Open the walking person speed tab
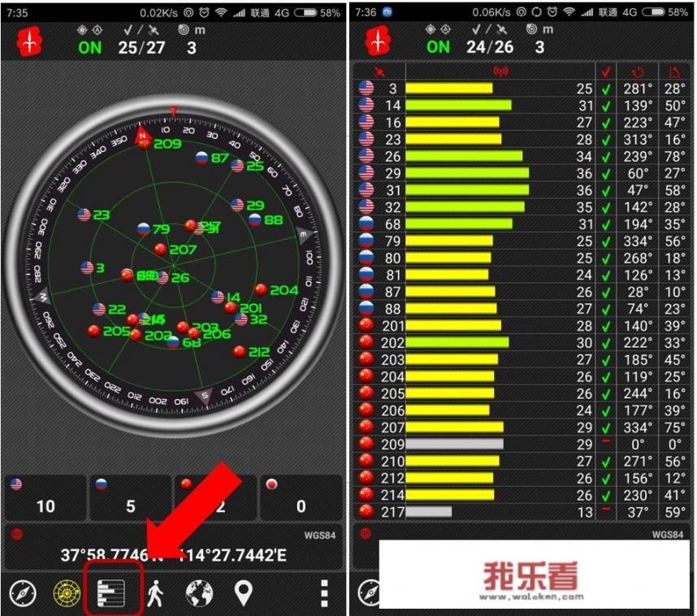Screen dimensions: 697x616 tap(155, 593)
